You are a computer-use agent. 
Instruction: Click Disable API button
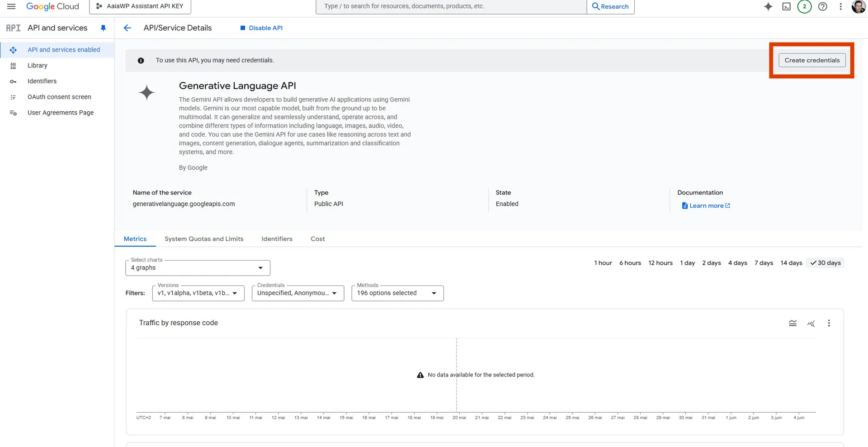pos(261,28)
